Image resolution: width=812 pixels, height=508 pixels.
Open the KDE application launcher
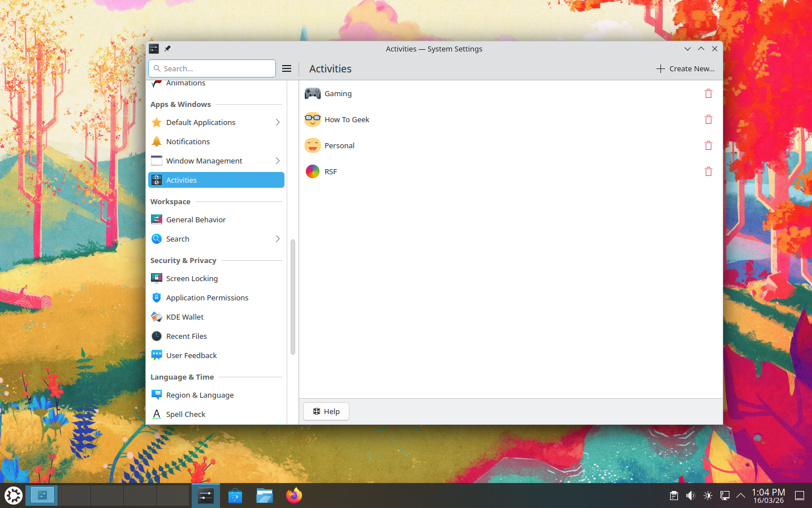click(x=14, y=496)
